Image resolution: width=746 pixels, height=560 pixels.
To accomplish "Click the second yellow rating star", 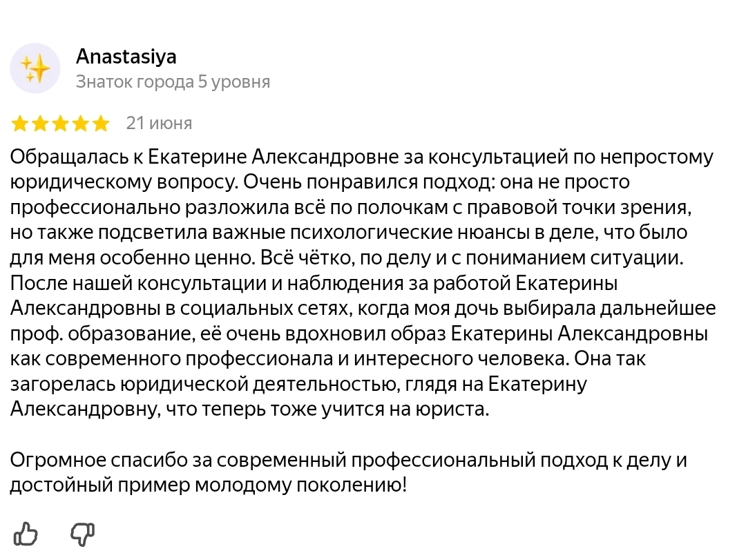I will (x=40, y=124).
